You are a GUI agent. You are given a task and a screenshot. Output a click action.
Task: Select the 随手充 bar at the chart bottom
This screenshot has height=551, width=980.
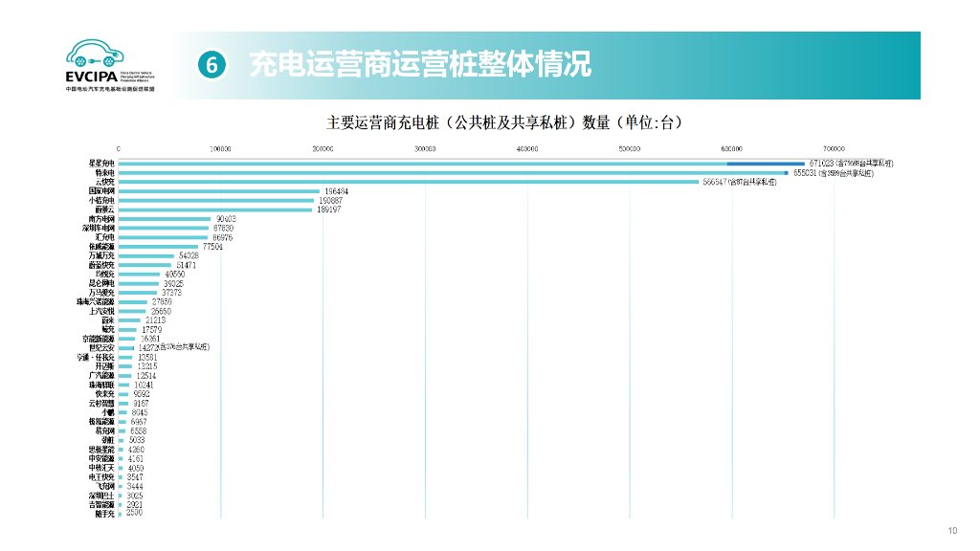coord(122,514)
